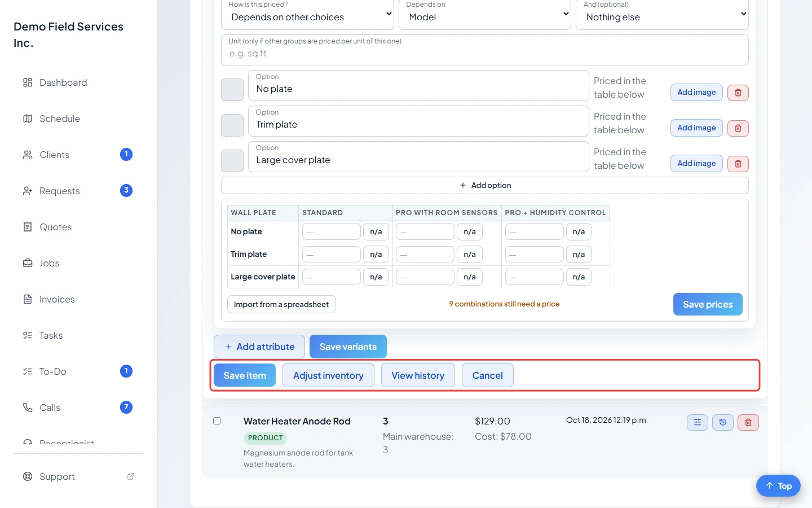
Task: Click the Save prices button
Action: [708, 304]
